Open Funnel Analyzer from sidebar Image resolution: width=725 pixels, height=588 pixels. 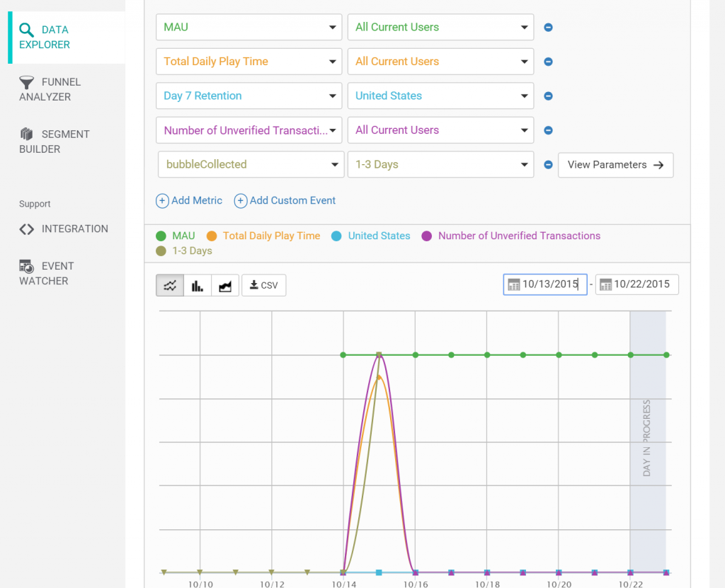50,89
